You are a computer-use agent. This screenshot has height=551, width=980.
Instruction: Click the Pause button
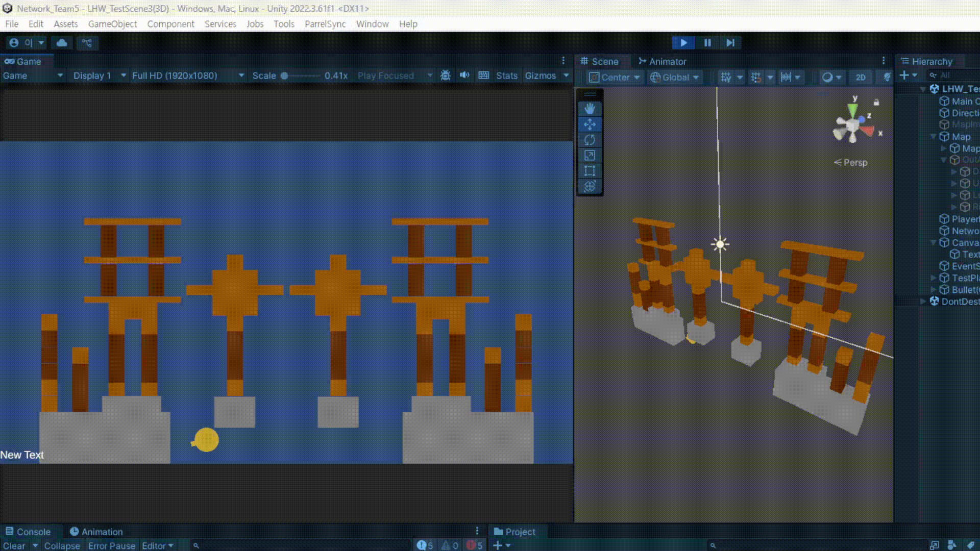pyautogui.click(x=707, y=43)
